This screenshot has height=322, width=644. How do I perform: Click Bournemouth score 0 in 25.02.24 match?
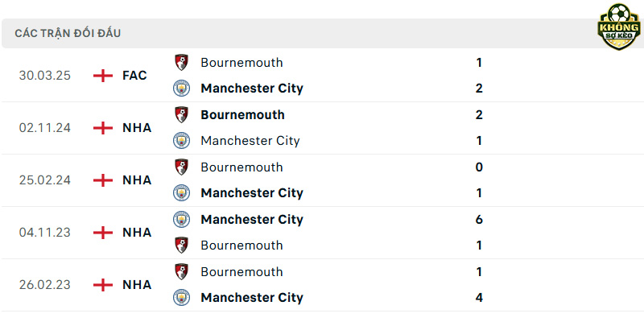tap(479, 167)
